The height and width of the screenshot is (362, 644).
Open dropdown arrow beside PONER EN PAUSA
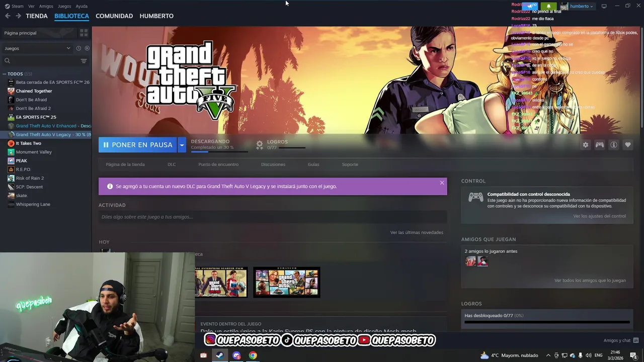[x=182, y=145]
